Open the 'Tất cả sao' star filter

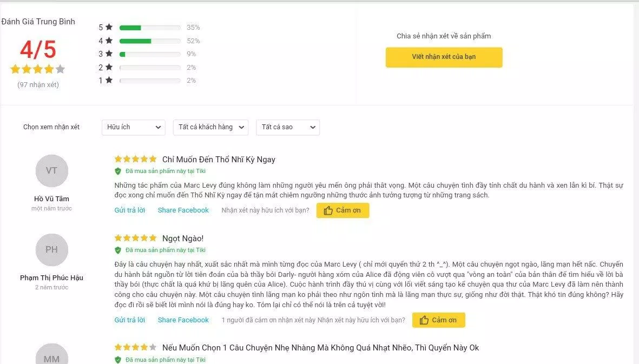288,127
